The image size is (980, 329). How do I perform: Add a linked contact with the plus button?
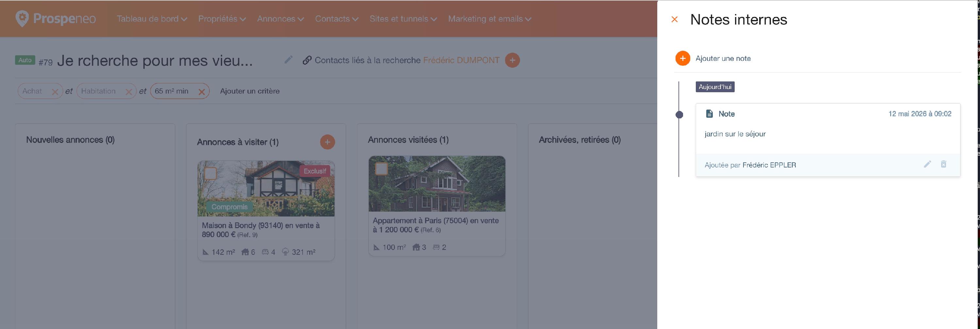[512, 60]
